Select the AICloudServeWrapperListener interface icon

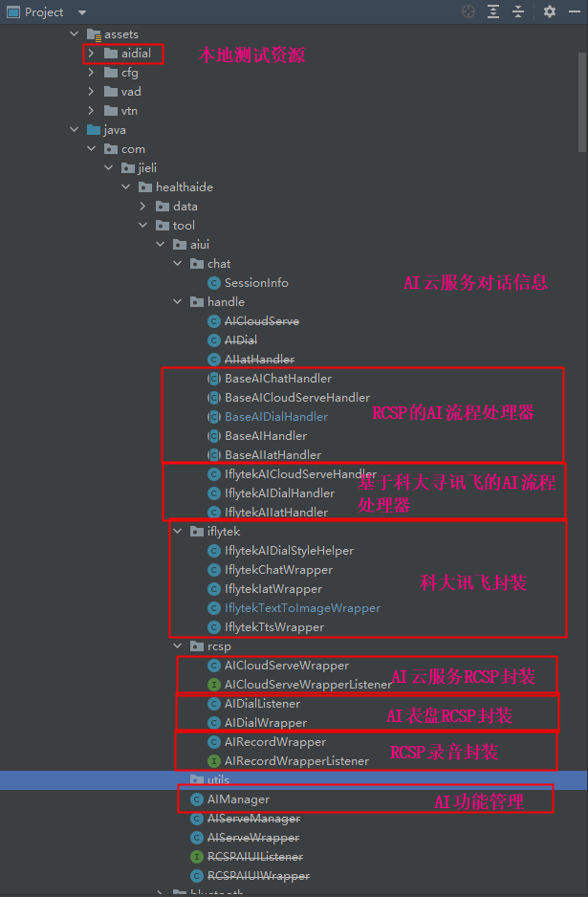pos(214,684)
